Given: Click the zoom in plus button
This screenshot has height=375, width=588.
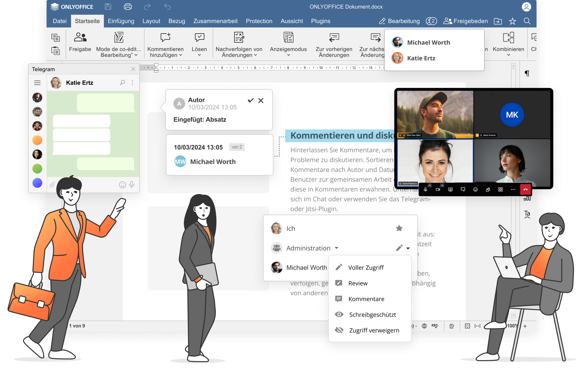Looking at the screenshot, I should tap(525, 326).
